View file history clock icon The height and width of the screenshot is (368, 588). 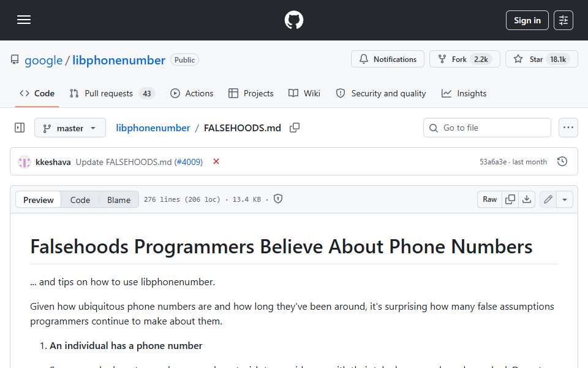click(562, 161)
